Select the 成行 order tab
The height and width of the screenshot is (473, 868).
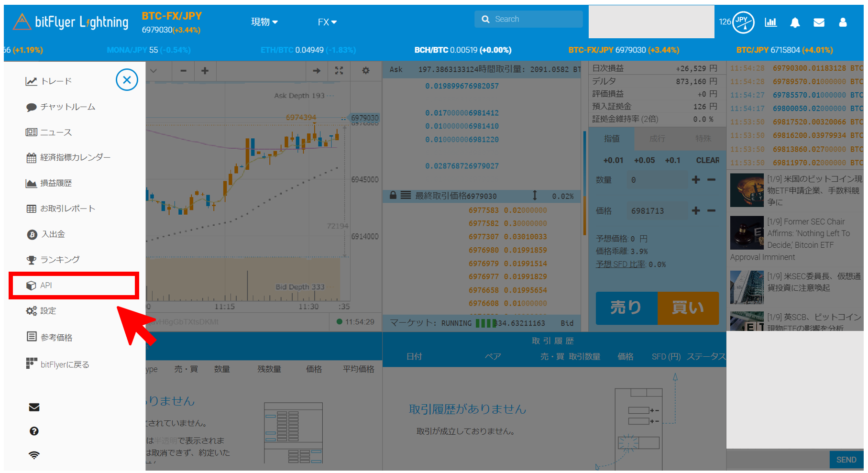pyautogui.click(x=657, y=139)
